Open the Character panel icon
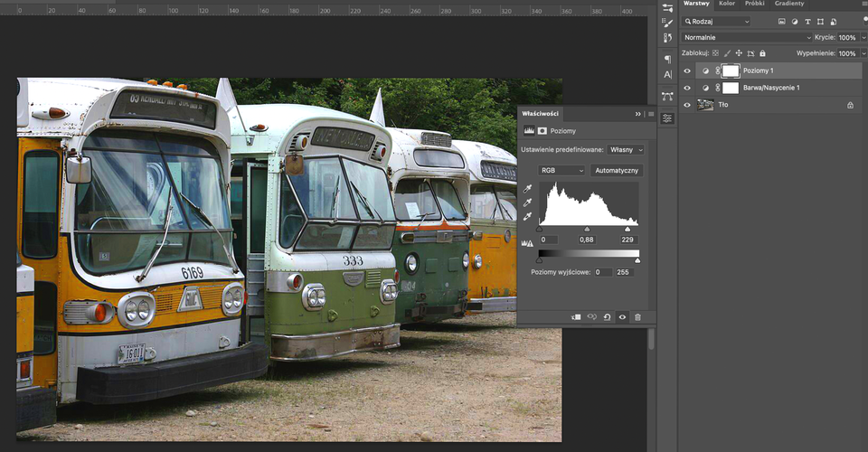 (667, 75)
